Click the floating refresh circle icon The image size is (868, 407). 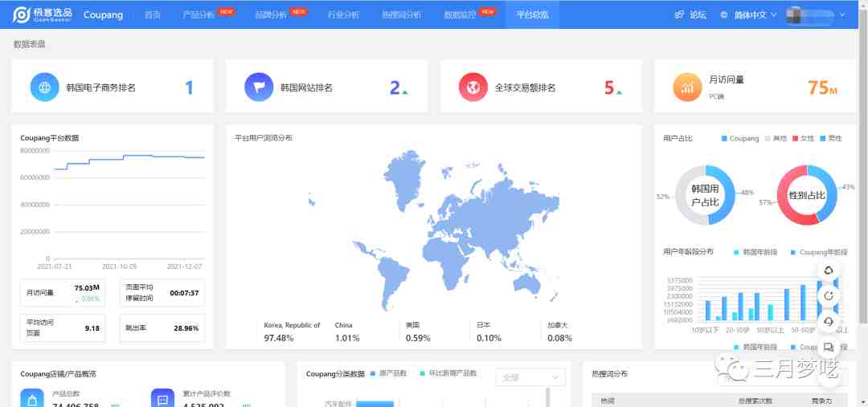(829, 296)
